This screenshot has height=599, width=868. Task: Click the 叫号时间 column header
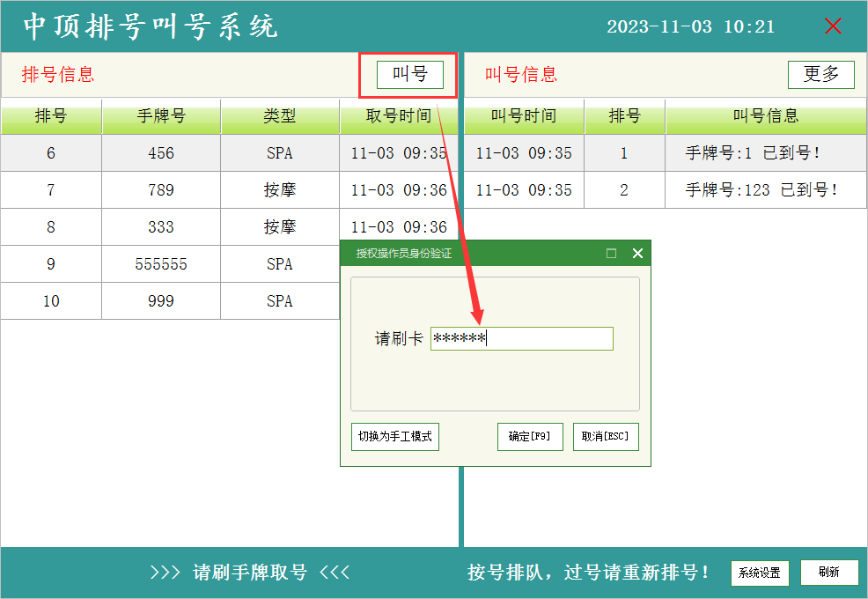tap(524, 116)
